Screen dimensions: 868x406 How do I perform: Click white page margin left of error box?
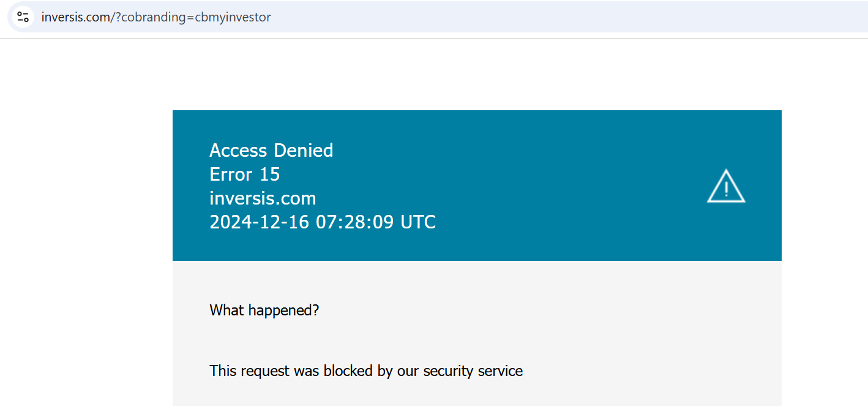coord(86,245)
